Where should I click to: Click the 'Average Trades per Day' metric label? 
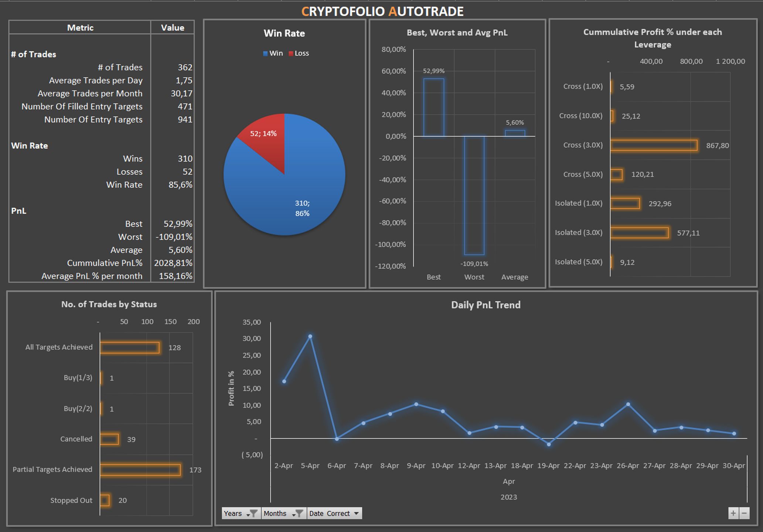(96, 81)
